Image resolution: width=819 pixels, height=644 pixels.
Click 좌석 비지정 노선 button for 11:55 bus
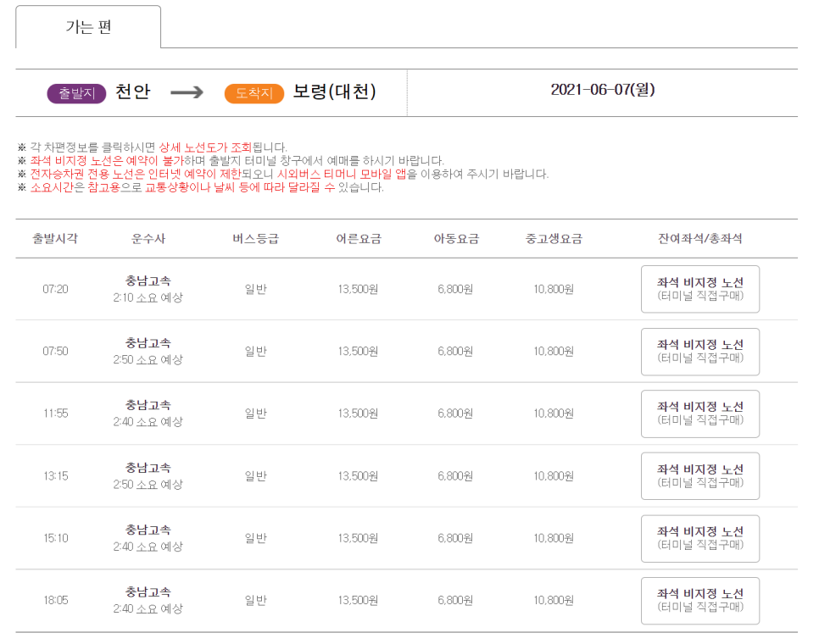coord(700,414)
